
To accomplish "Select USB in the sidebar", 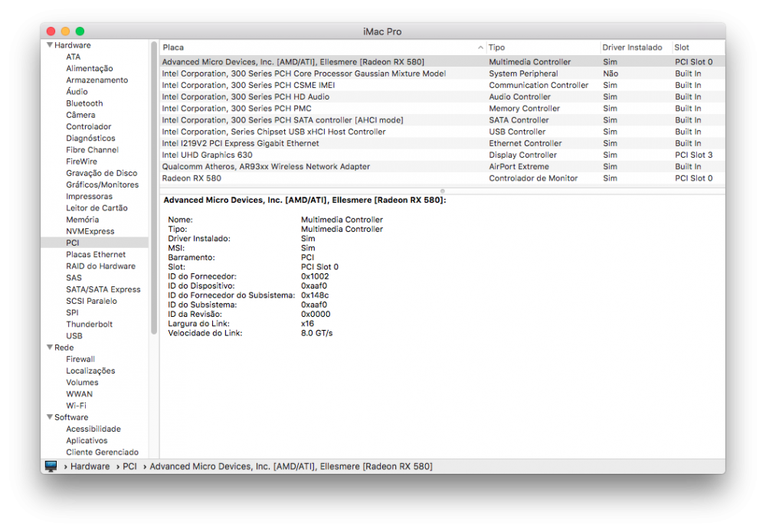I will (74, 336).
